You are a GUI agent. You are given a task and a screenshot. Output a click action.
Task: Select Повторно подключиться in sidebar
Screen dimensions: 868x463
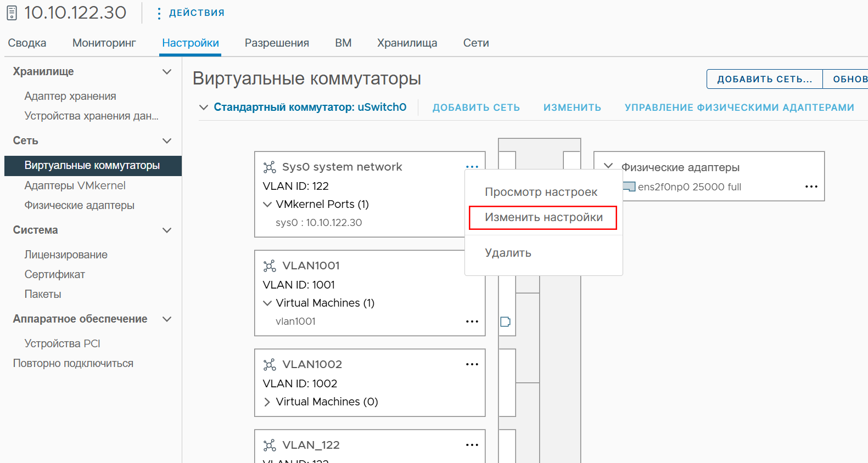point(73,364)
